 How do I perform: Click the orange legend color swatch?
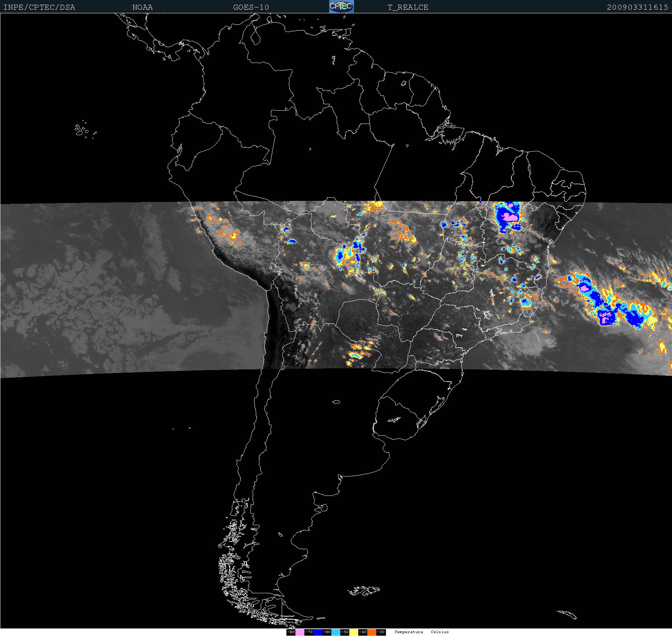point(372,632)
